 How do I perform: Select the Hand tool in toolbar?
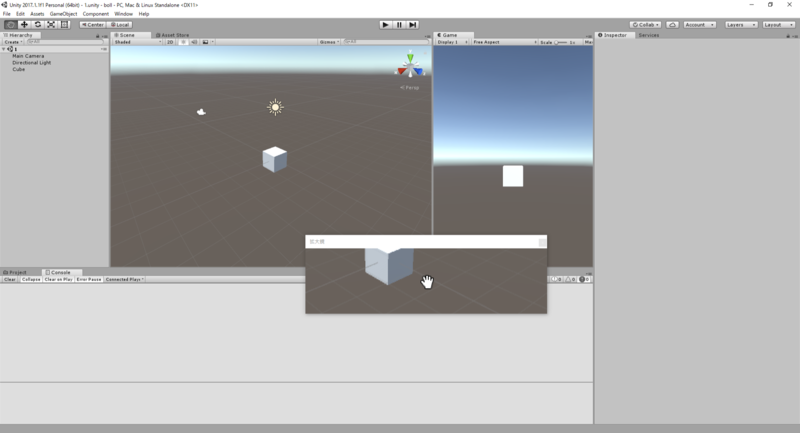point(10,24)
